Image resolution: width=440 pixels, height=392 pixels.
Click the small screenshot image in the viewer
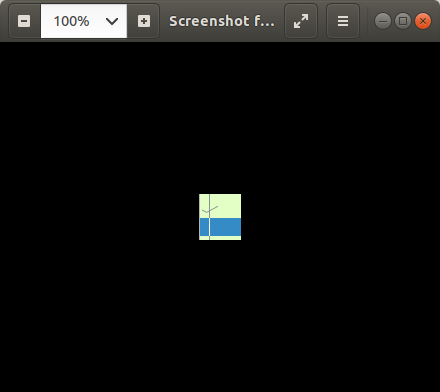point(220,217)
